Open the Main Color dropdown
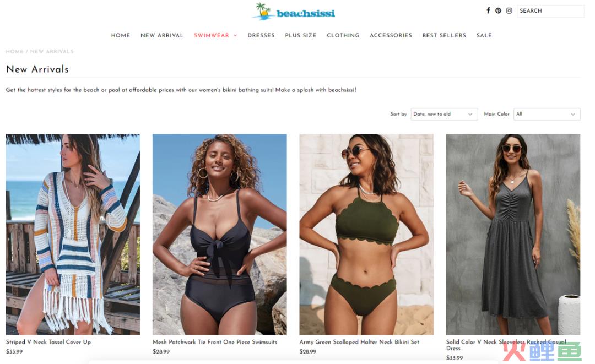595x364 pixels. pos(547,114)
